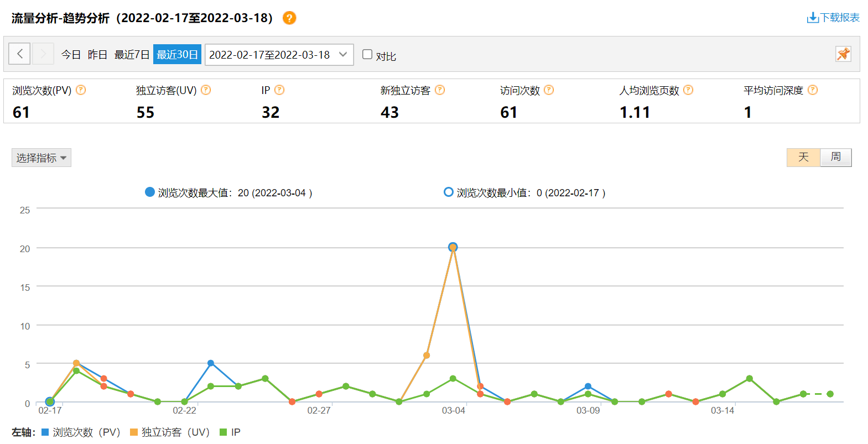The image size is (868, 444).
Task: Click help icon beside IP metric
Action: [279, 90]
